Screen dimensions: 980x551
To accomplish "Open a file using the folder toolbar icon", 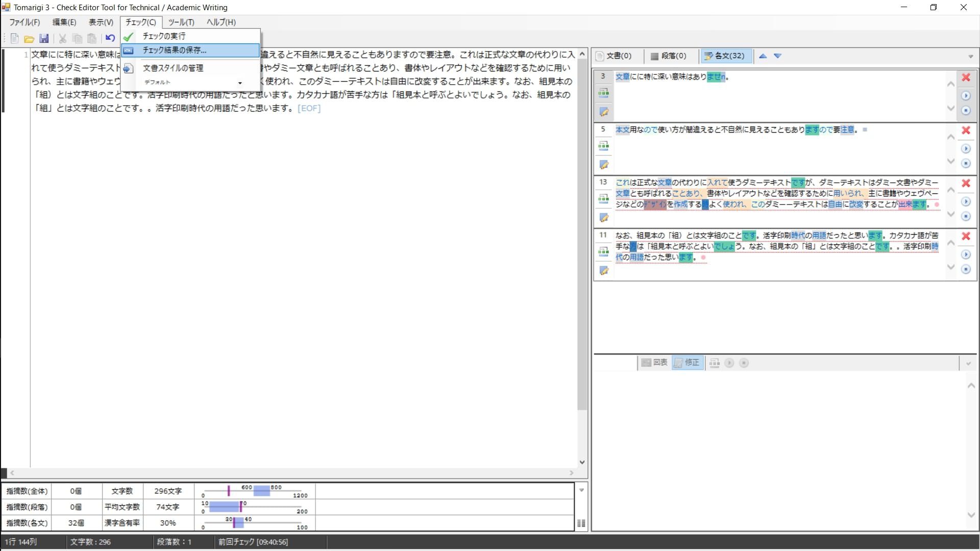I will (x=29, y=39).
